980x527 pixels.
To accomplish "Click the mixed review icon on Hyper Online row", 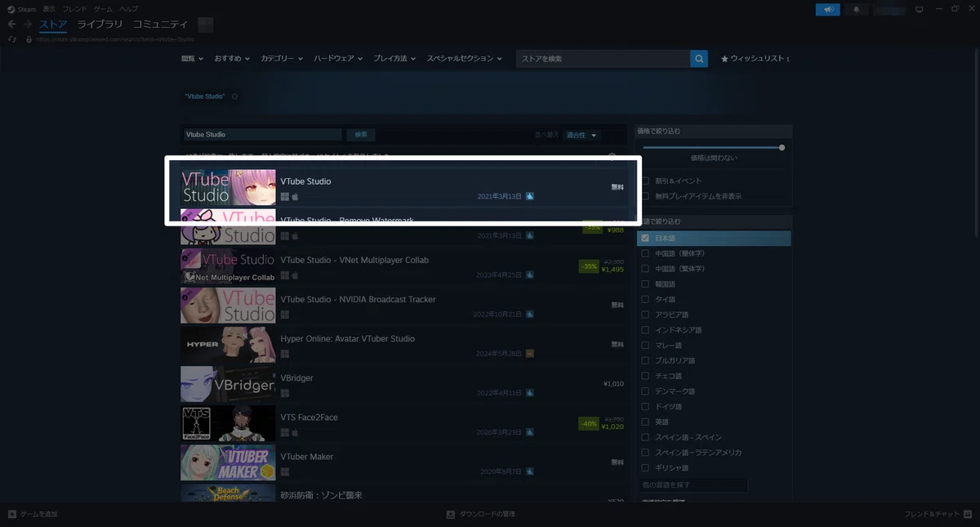I will pos(530,354).
